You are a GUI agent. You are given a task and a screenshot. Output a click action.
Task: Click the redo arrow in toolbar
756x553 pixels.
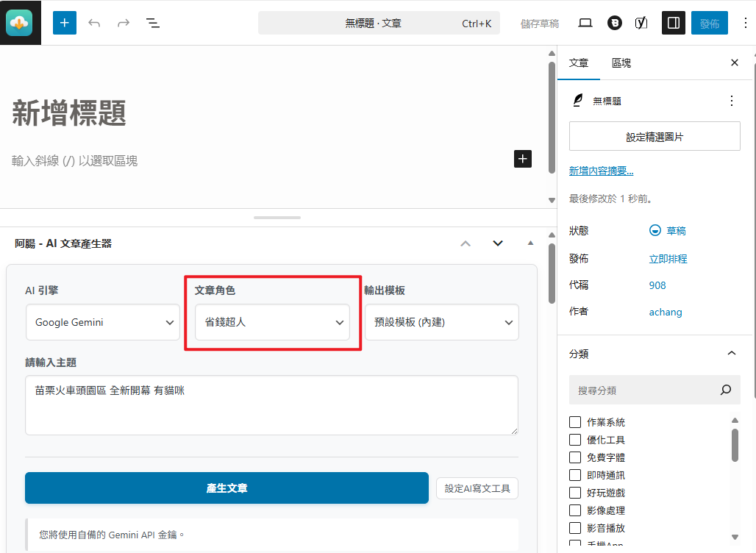tap(124, 23)
